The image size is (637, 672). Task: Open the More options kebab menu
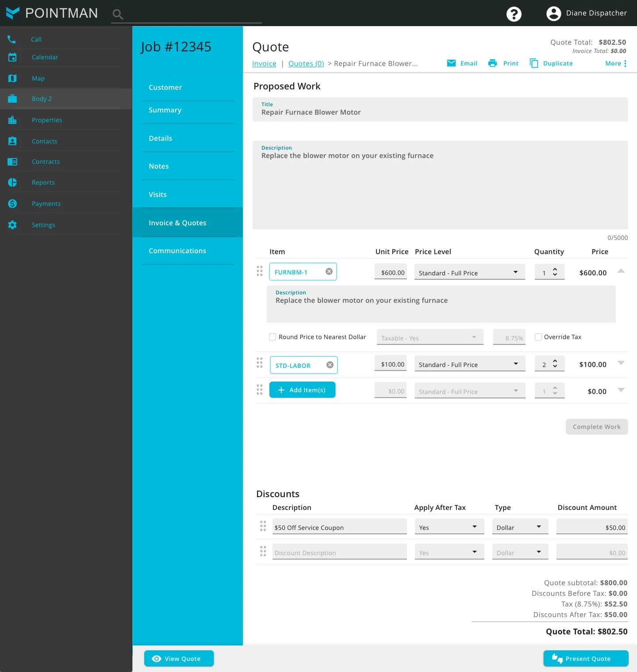click(x=625, y=63)
